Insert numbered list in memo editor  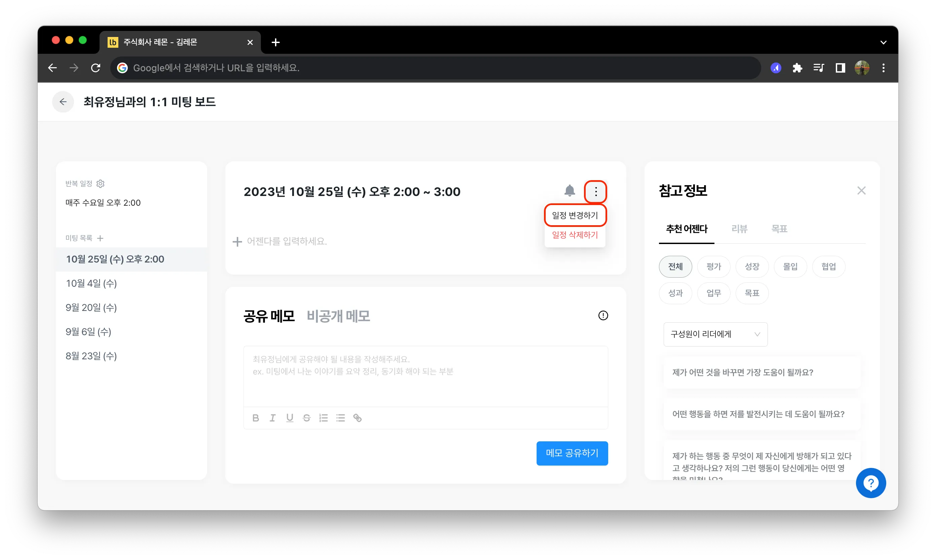(323, 418)
